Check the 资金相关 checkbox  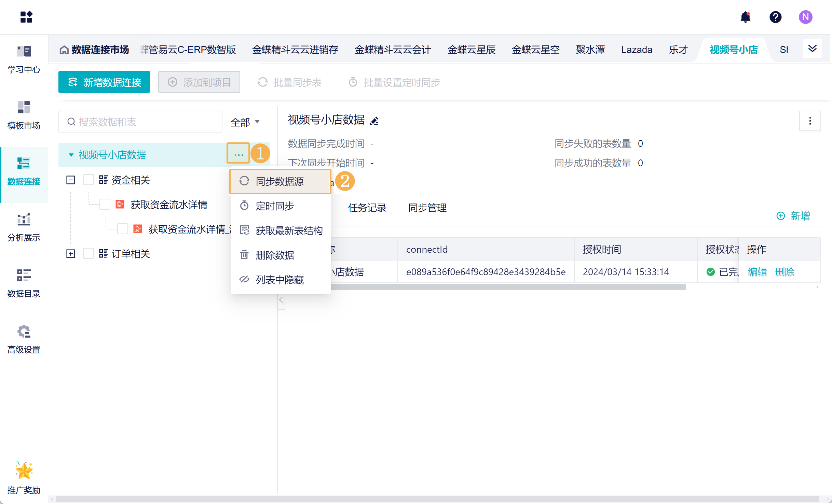[88, 180]
